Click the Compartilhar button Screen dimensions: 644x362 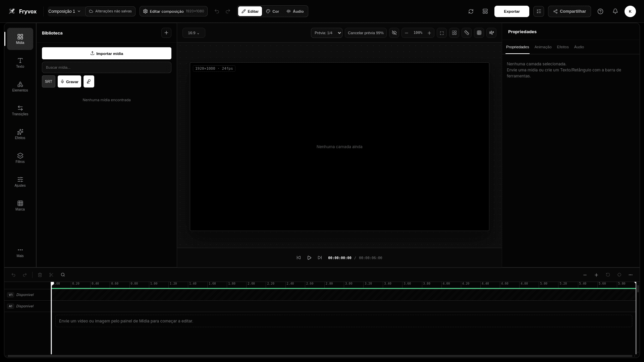pyautogui.click(x=570, y=11)
